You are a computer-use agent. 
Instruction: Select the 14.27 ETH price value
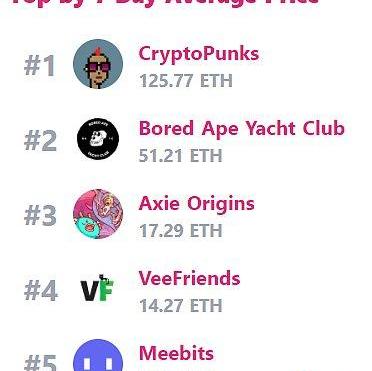tap(180, 306)
